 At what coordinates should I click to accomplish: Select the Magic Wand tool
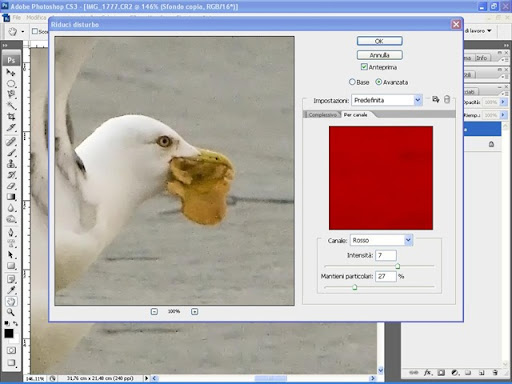tap(11, 106)
